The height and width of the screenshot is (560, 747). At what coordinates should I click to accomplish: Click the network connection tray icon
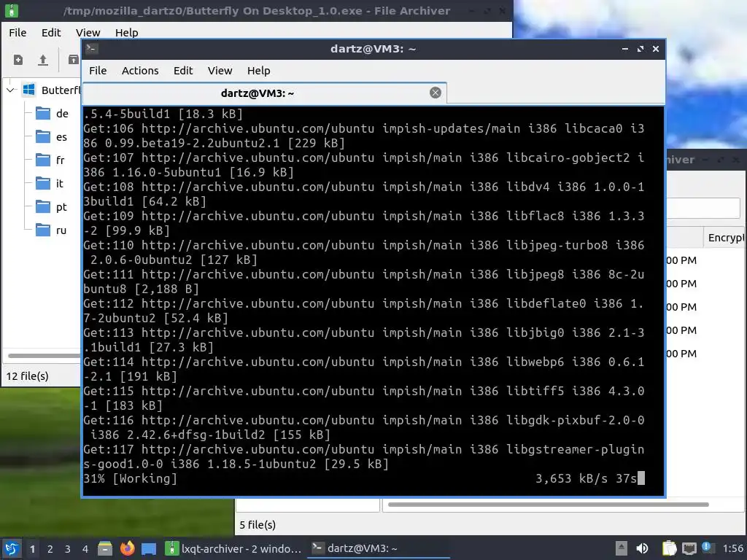click(x=689, y=548)
